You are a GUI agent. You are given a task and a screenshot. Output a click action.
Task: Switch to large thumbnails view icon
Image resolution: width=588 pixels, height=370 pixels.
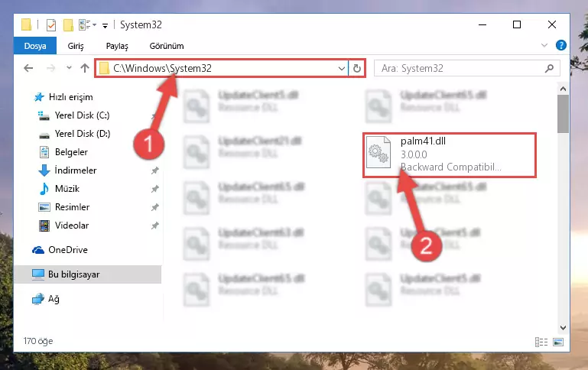[x=558, y=342]
